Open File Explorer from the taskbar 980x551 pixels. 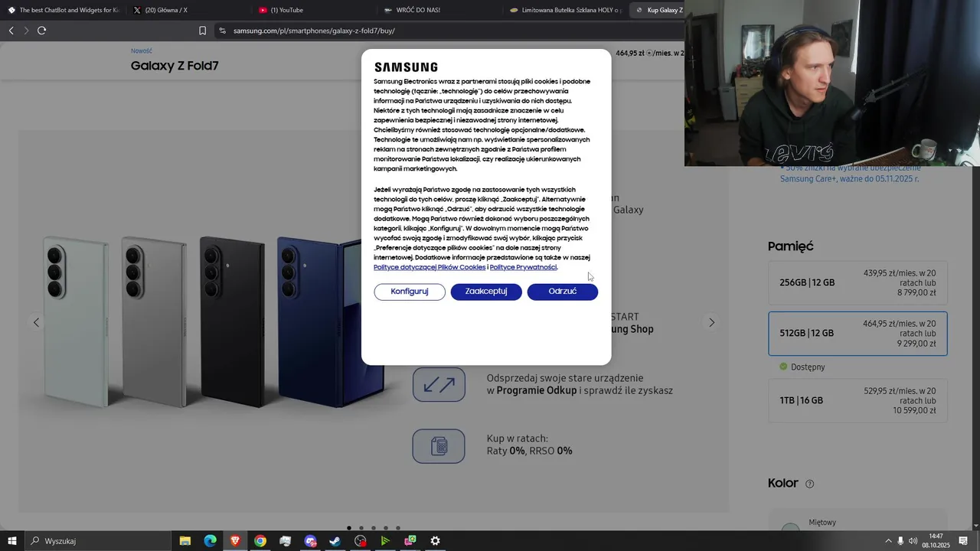[x=185, y=541]
